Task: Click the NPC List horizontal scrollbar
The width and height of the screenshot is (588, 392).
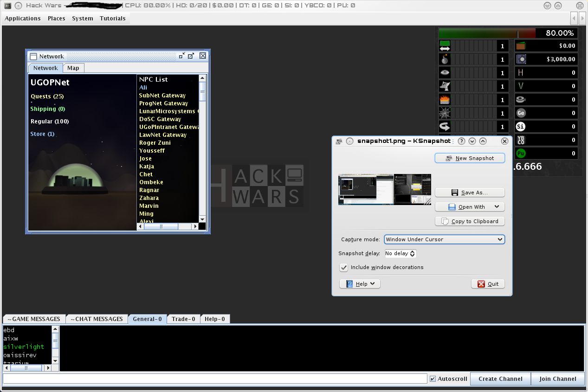Action: tap(168, 226)
